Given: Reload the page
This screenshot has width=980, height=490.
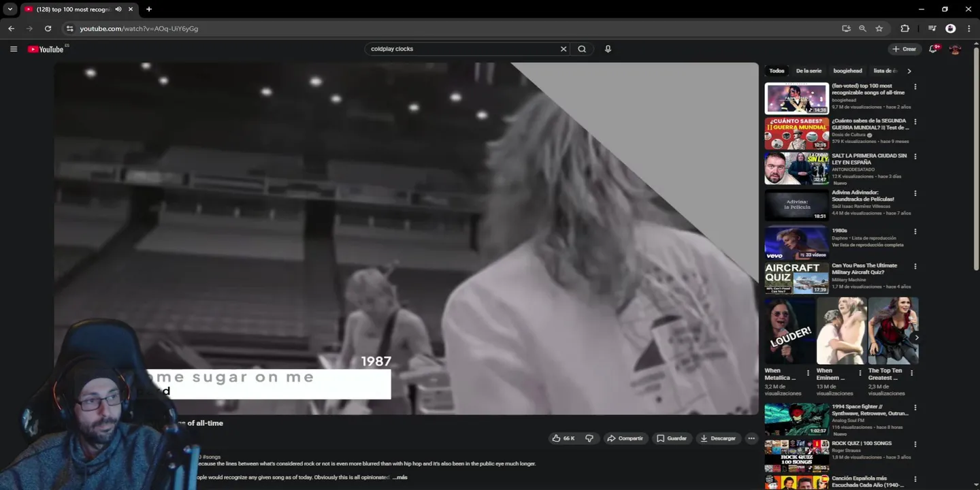Looking at the screenshot, I should click(48, 29).
